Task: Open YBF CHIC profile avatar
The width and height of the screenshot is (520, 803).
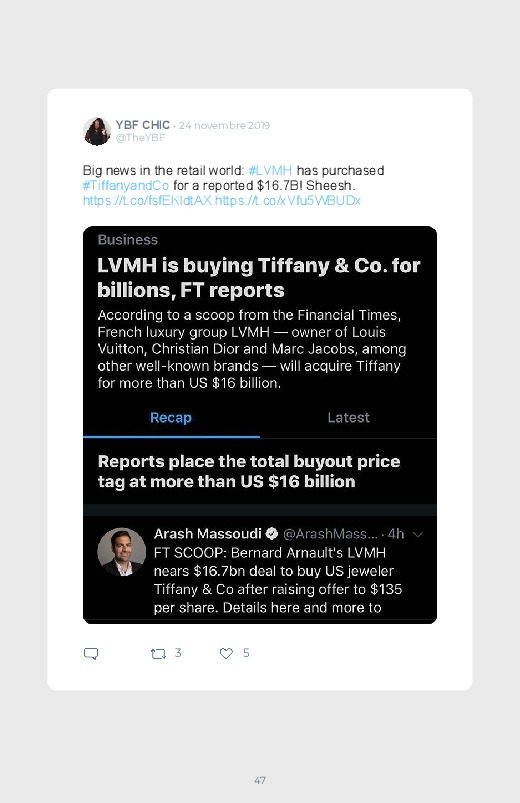Action: pyautogui.click(x=97, y=131)
